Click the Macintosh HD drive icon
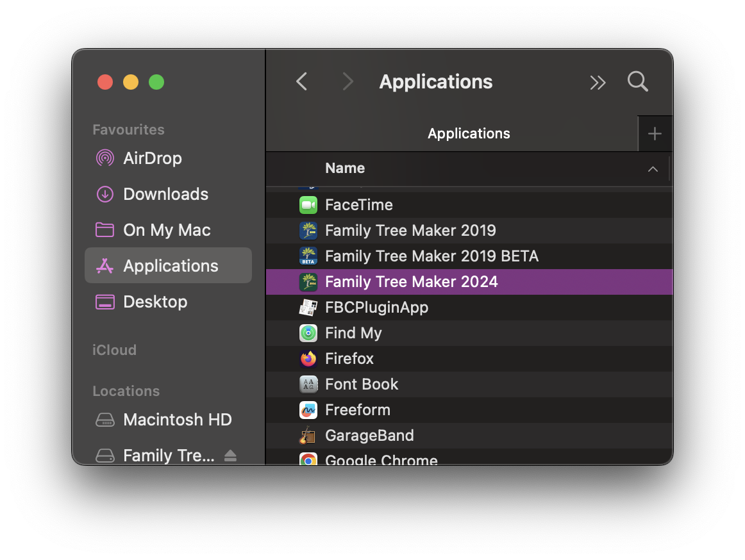 click(105, 420)
